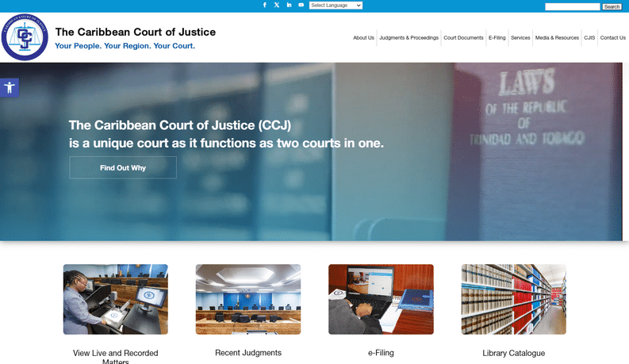Follow the View Live and Recorded Matters link
Screen dimensions: 629x364
tap(116, 356)
